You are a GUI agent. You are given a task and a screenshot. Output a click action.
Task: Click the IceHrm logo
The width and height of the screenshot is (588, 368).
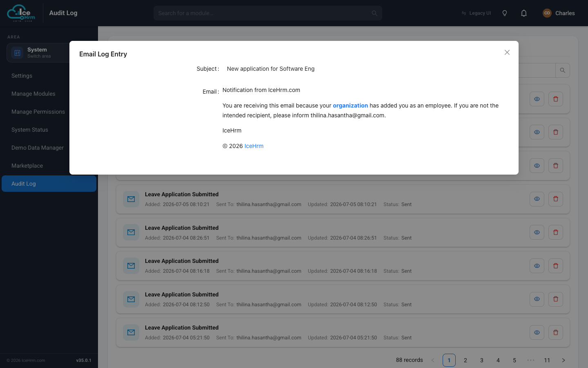(x=21, y=13)
